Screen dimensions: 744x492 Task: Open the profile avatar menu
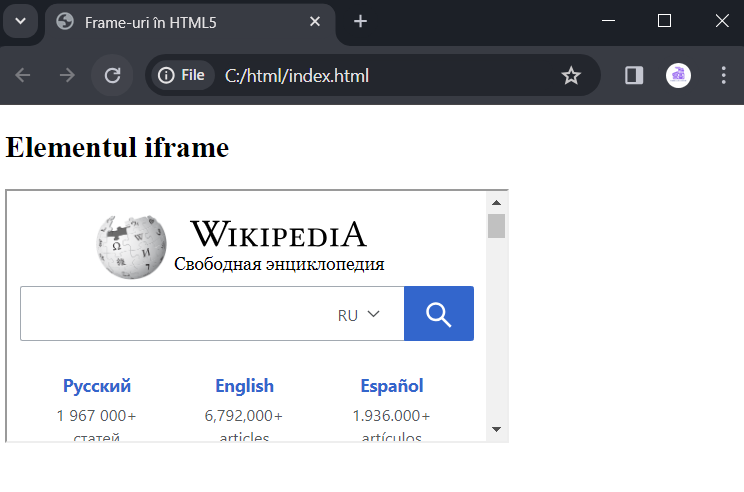[678, 75]
